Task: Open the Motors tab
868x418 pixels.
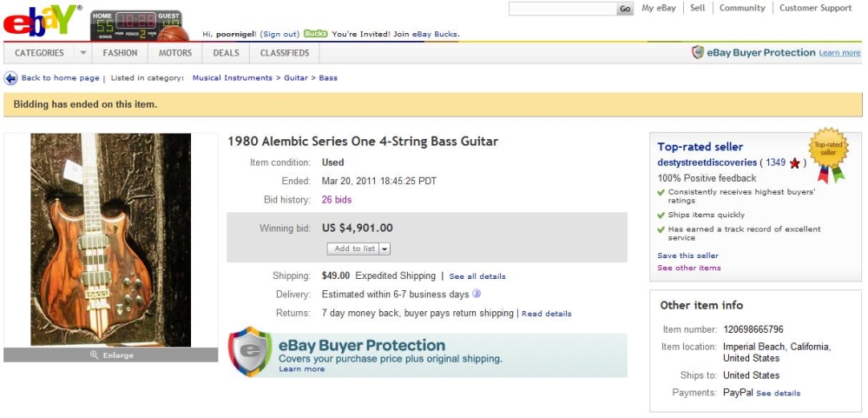Action: pyautogui.click(x=175, y=53)
